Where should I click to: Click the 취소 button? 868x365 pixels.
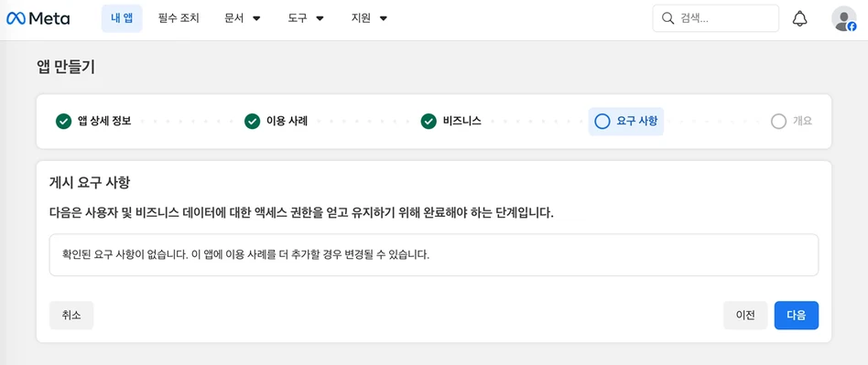[71, 316]
